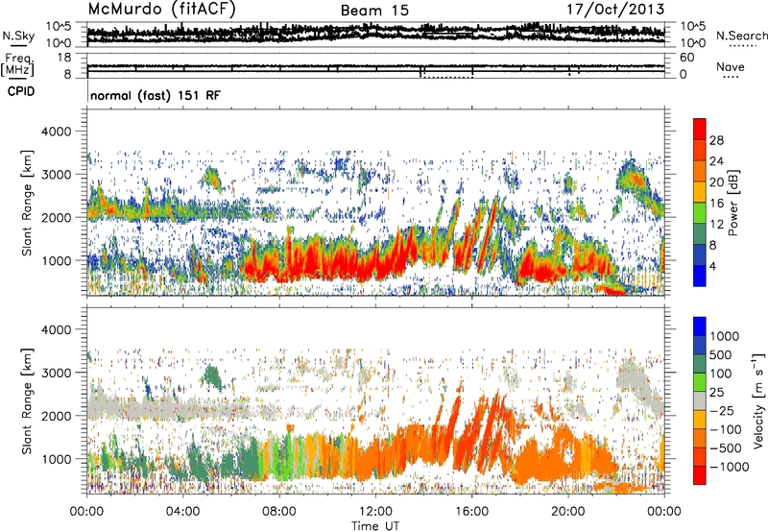Click the "-1000" label on the velocity color bar
Viewport: 768px width, 532px height.
[x=729, y=467]
